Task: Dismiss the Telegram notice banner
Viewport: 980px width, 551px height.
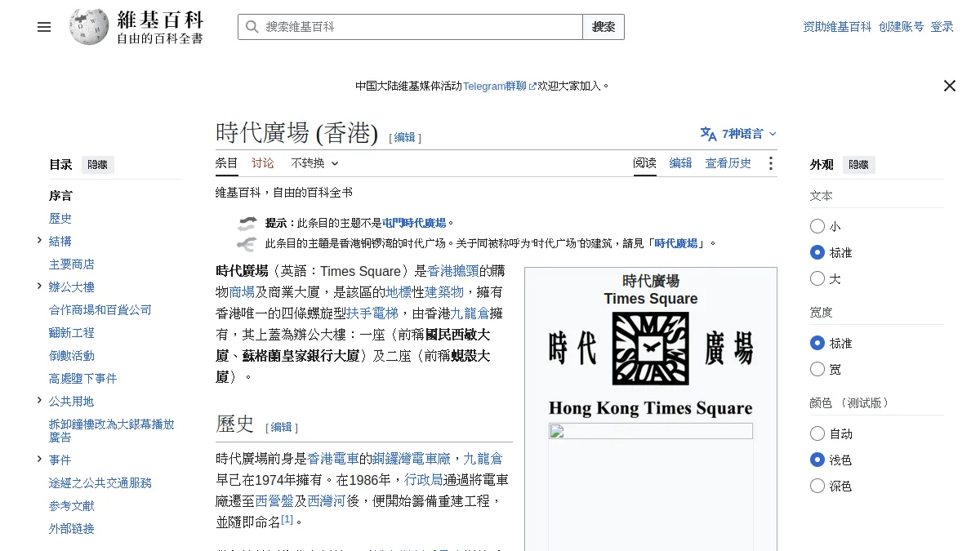Action: point(950,86)
